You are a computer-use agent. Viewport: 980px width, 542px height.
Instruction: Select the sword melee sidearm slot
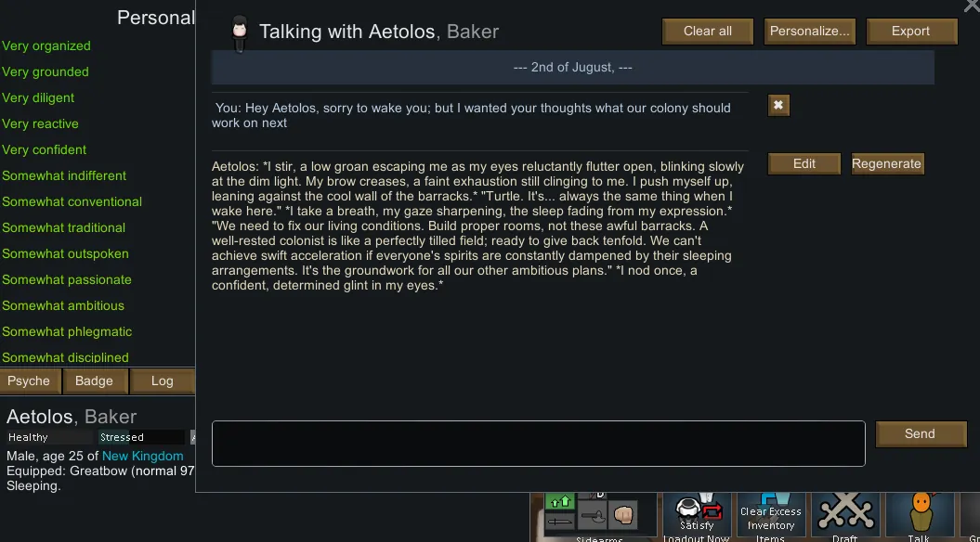point(560,523)
